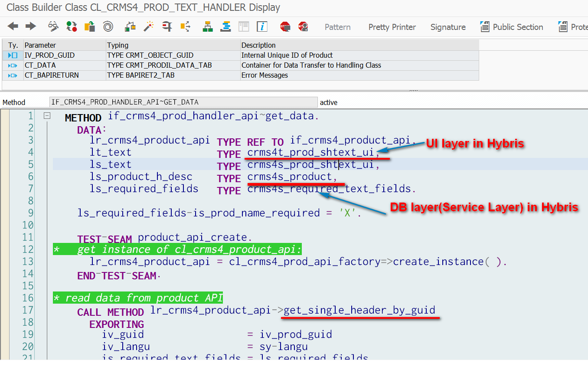Toggle Display/Change mode with glasses-pencil icon
The height and width of the screenshot is (370, 588).
[53, 26]
